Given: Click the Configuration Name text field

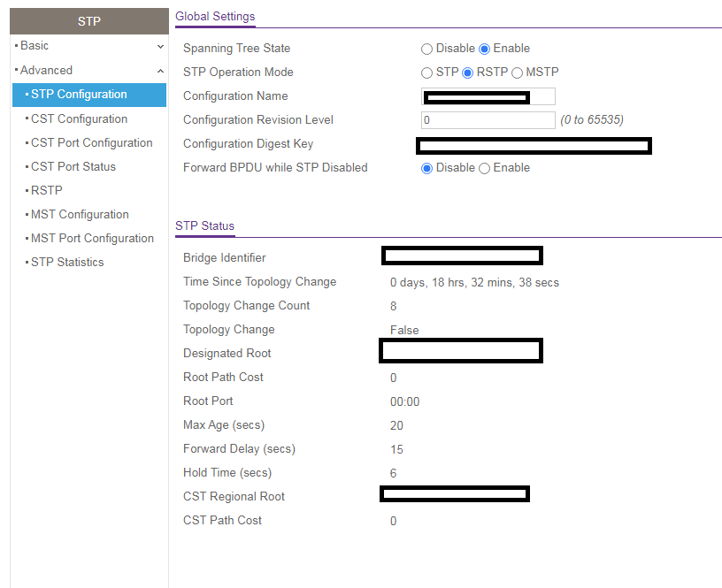Looking at the screenshot, I should pyautogui.click(x=488, y=96).
